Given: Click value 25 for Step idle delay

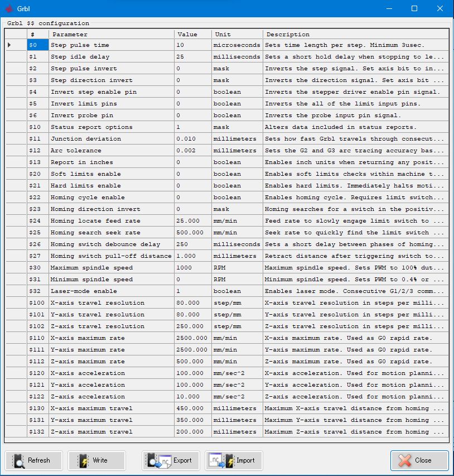Looking at the screenshot, I should click(193, 57).
